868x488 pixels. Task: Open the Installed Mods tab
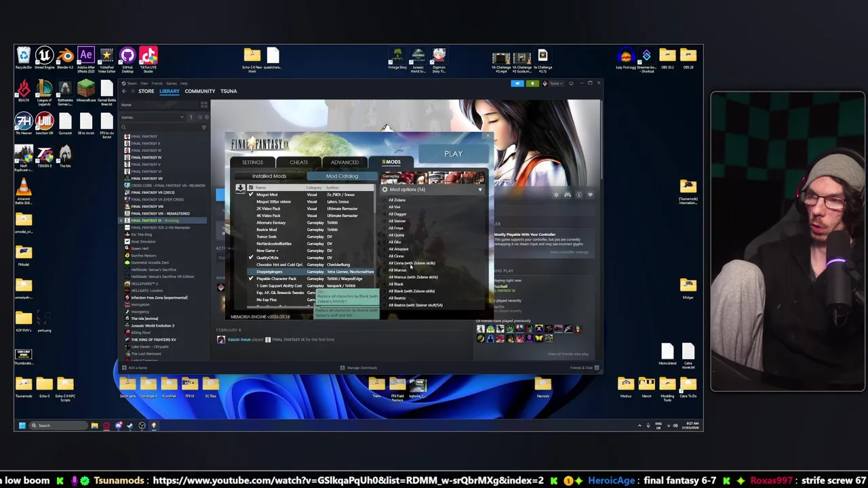point(269,176)
